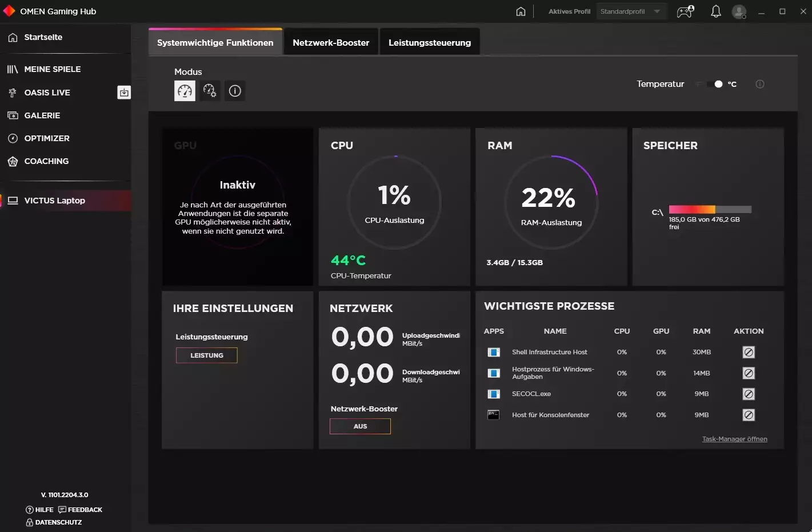Click the Uploadgeschwindigkeit 0,00 value
Screen dimensions: 812x532
[362, 337]
